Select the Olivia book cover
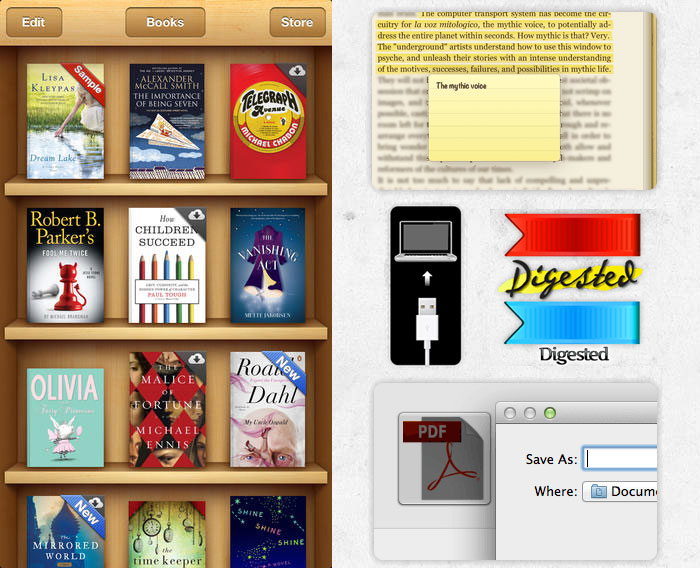This screenshot has height=568, width=700. tap(65, 410)
